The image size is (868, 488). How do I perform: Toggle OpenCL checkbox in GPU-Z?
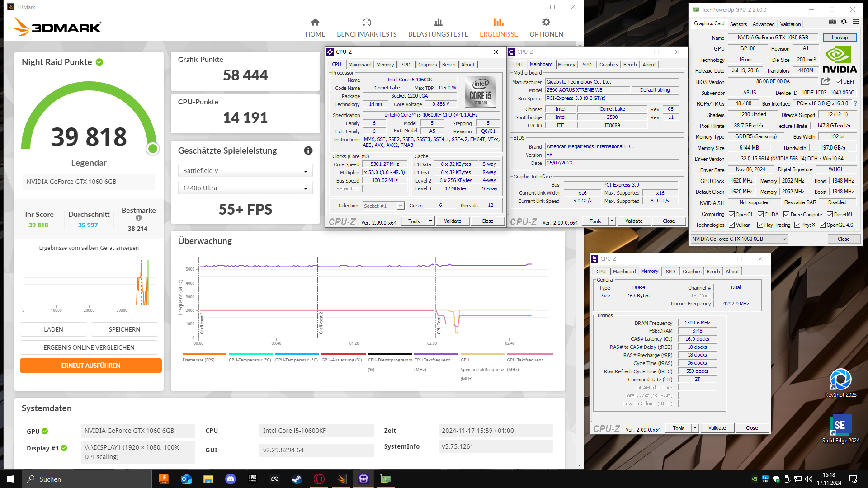731,215
